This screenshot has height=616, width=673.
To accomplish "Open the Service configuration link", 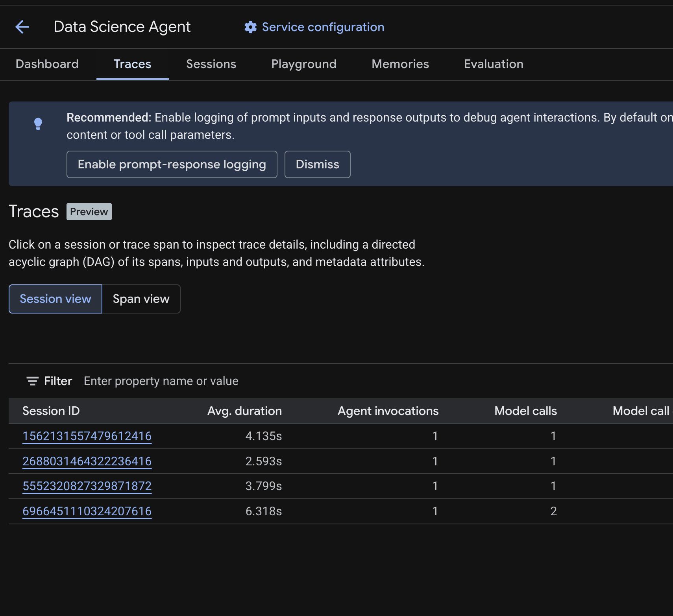I will click(x=323, y=27).
